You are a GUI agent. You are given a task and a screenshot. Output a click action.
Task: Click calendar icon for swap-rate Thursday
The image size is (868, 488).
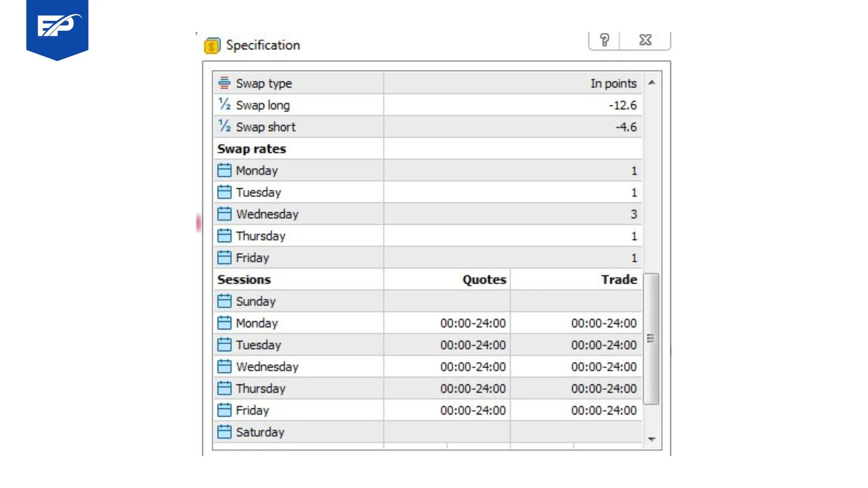(224, 235)
